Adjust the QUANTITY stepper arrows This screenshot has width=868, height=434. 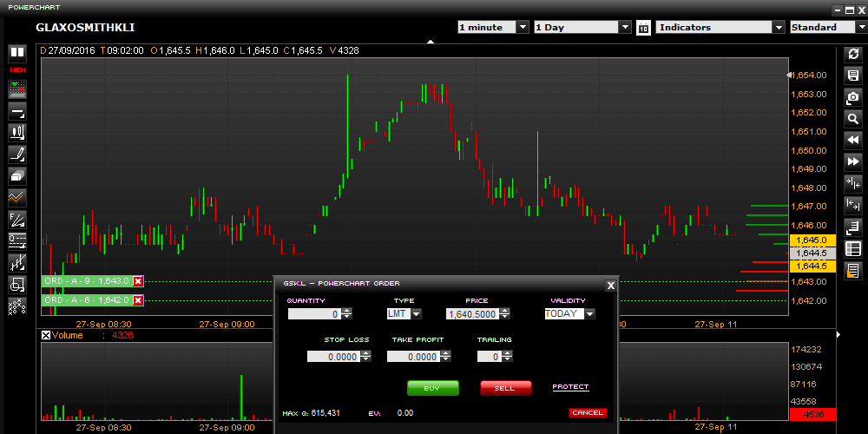[346, 314]
